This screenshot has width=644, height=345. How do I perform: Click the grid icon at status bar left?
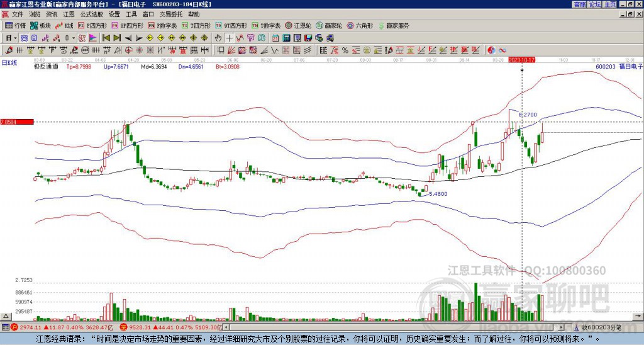[x=5, y=327]
